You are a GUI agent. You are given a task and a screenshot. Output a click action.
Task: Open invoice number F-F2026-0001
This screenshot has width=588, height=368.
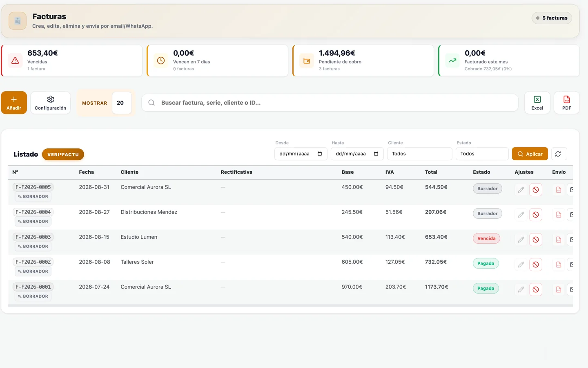coord(33,287)
